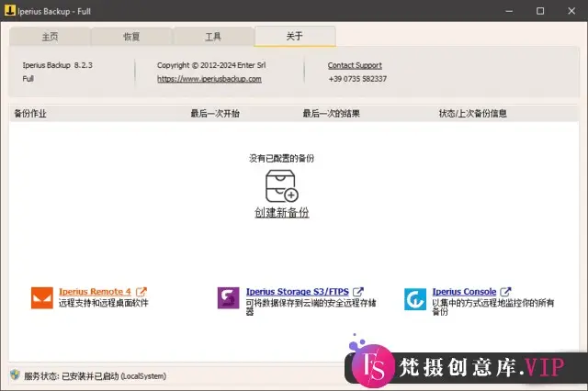
Task: Click the Iperius Backup 8.2.3 version text
Action: coord(57,65)
